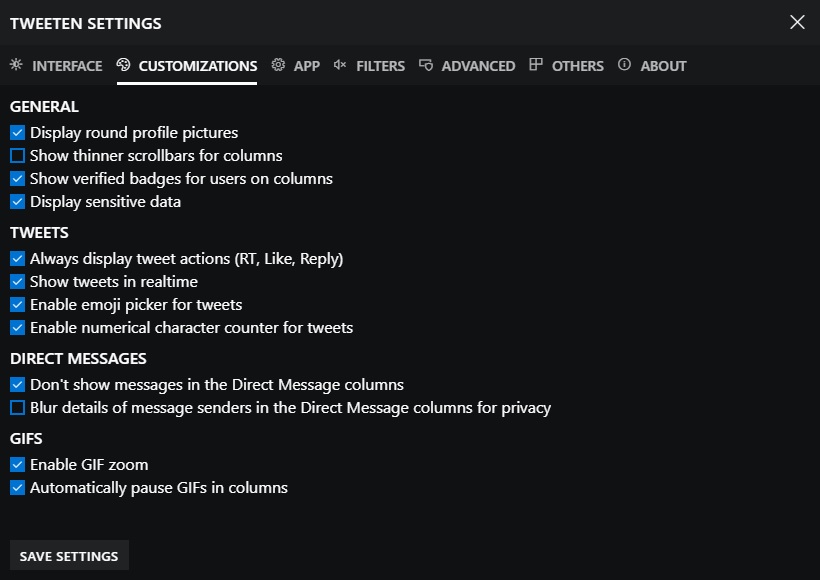
Task: Click the info icon beside About
Action: point(625,65)
